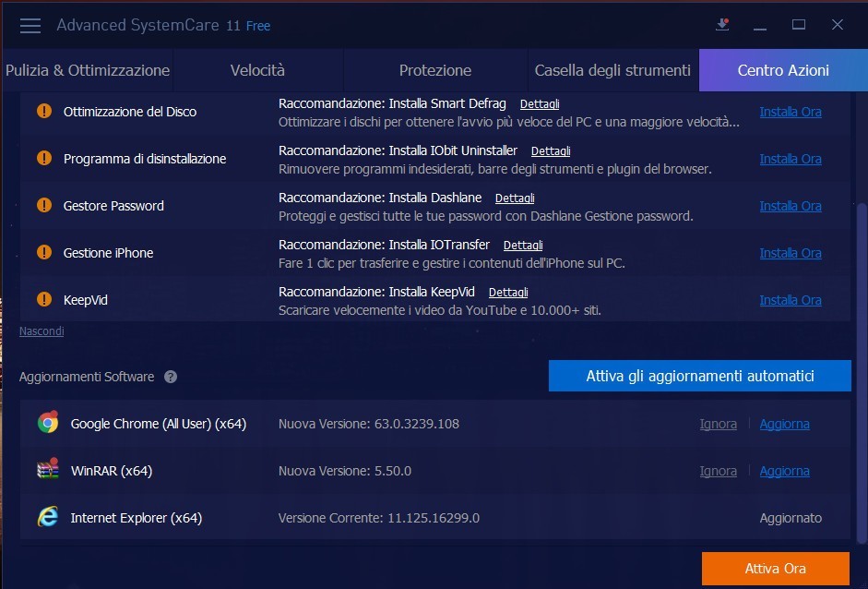Open the hamburger menu icon
Image resolution: width=868 pixels, height=589 pixels.
click(x=30, y=26)
